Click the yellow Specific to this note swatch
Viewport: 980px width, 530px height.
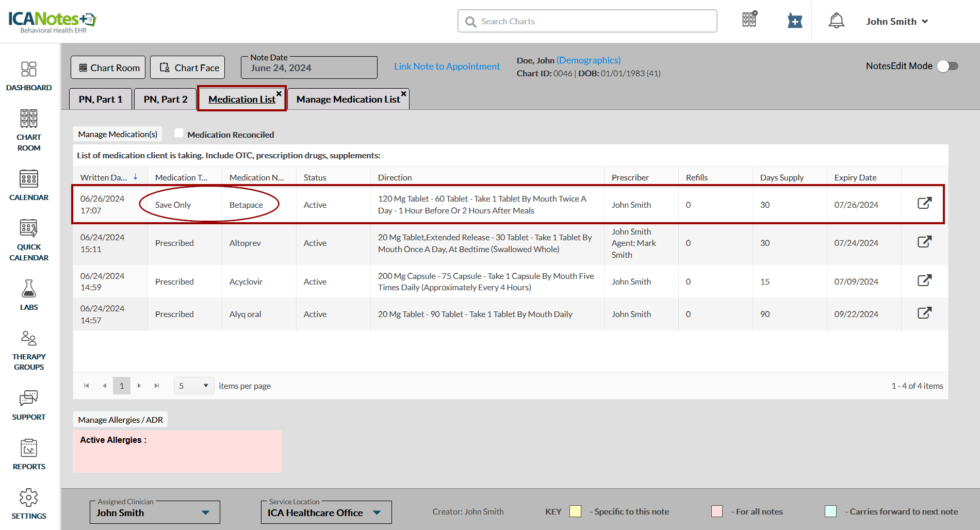575,511
